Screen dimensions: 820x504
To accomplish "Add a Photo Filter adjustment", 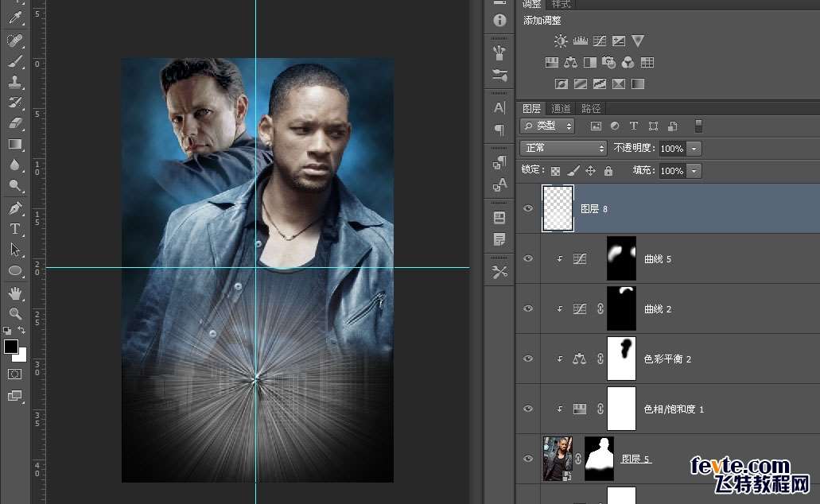I will 608,63.
